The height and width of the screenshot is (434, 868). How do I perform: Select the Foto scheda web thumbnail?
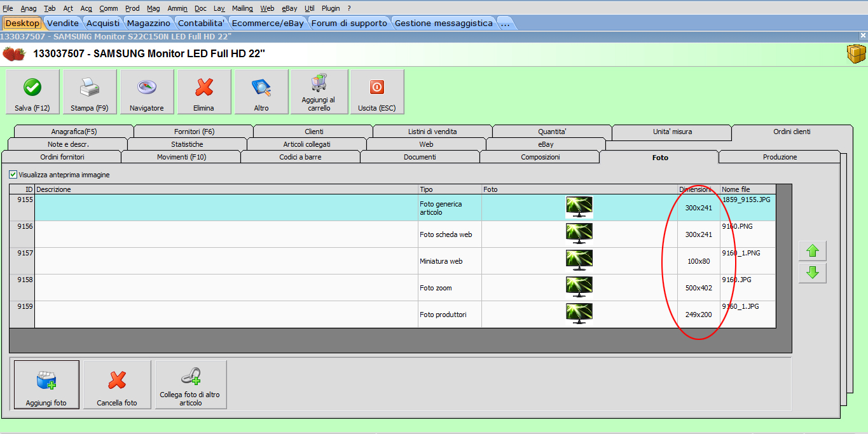(x=579, y=234)
